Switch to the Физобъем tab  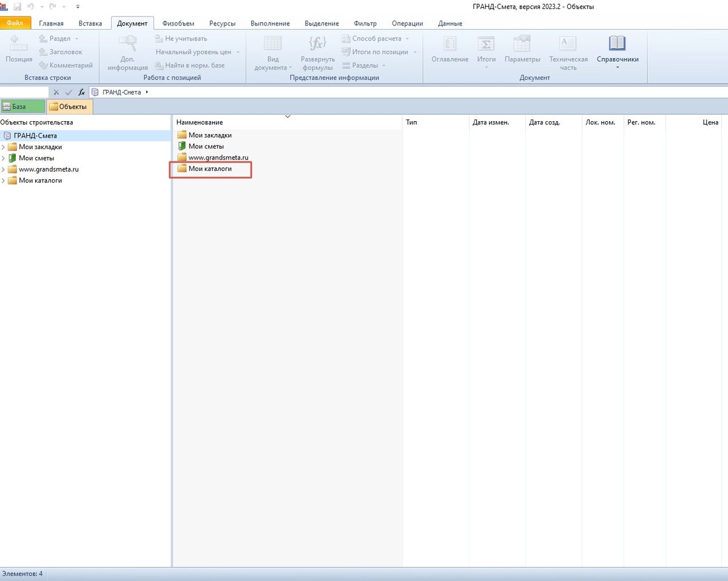pos(178,24)
